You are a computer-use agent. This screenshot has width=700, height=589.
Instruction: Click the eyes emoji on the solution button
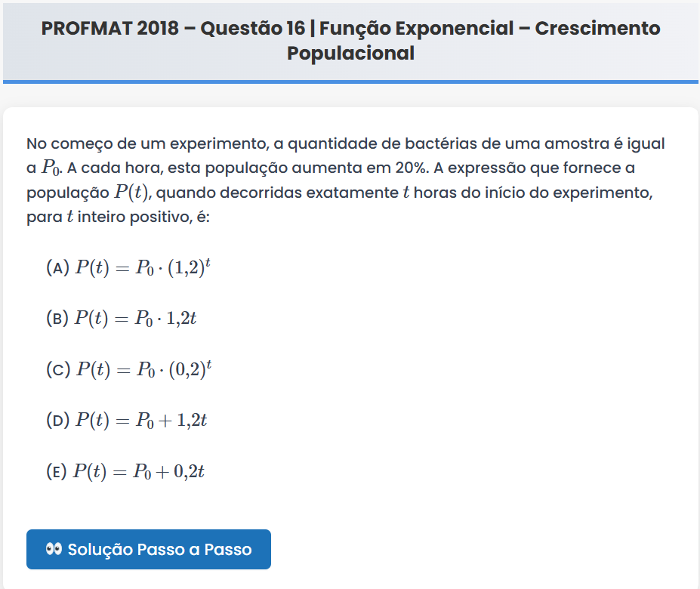pos(53,549)
